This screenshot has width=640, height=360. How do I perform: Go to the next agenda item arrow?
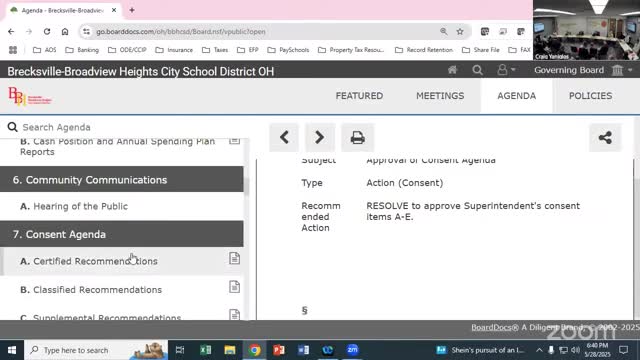pyautogui.click(x=320, y=138)
